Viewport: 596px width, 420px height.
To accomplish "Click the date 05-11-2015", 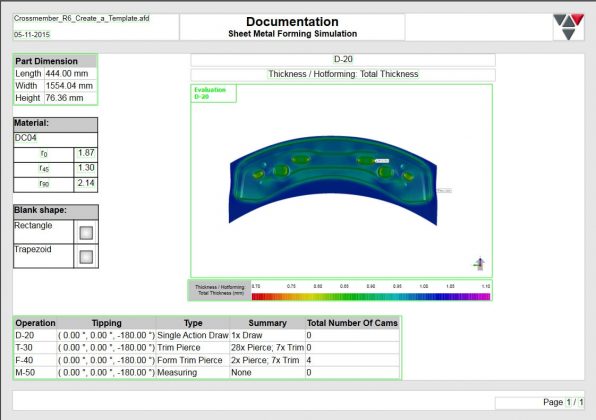I will pyautogui.click(x=32, y=35).
